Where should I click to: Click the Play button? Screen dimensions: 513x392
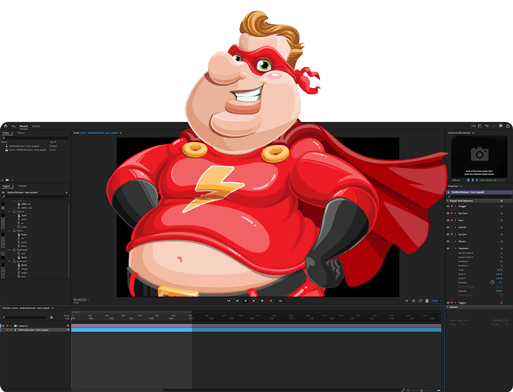pyautogui.click(x=254, y=301)
